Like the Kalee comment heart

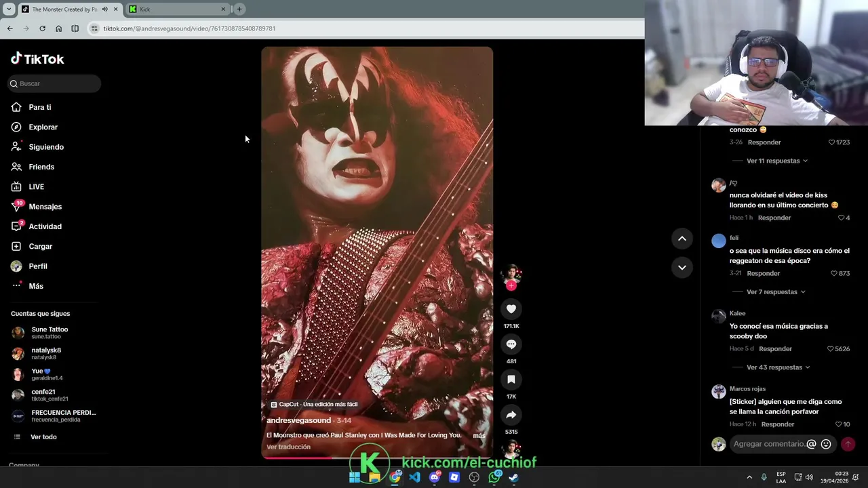(830, 349)
